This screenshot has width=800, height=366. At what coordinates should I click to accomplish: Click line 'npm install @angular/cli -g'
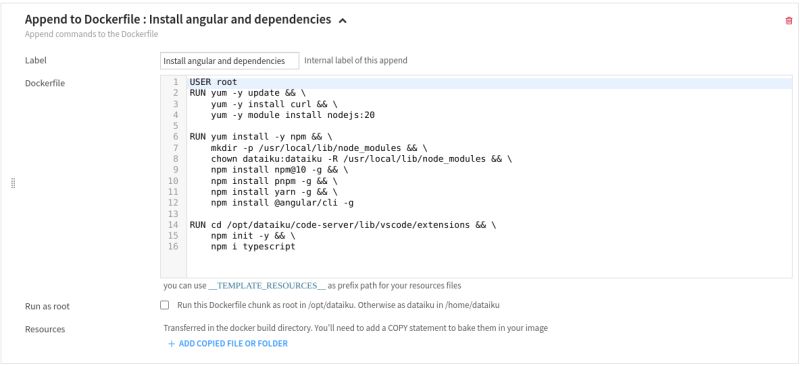[x=282, y=203]
